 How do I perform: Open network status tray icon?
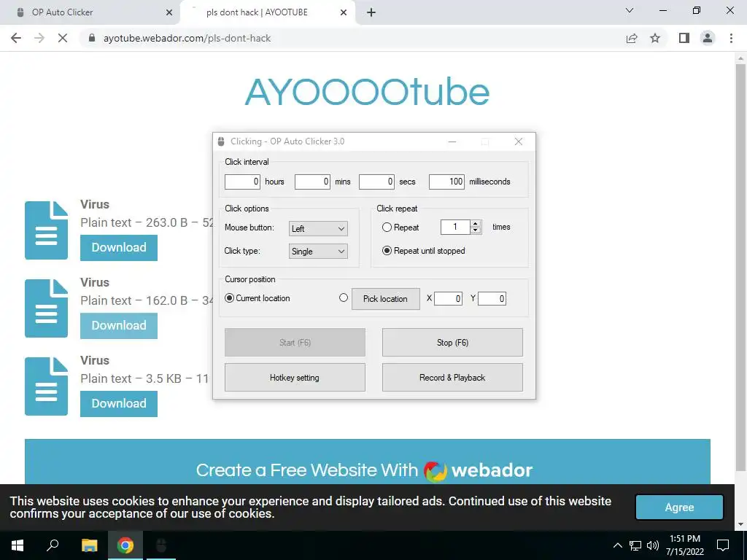click(x=635, y=545)
